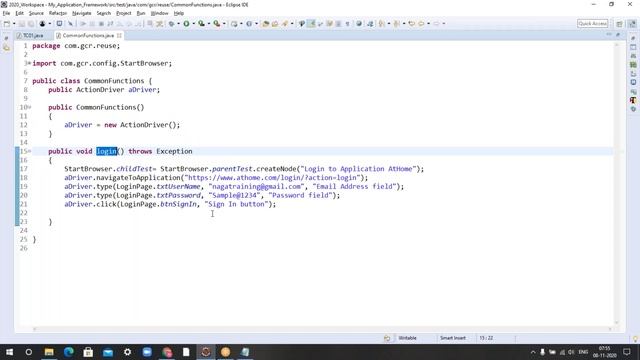This screenshot has width=640, height=360.
Task: Click the Quick Access search field
Action: click(x=593, y=24)
